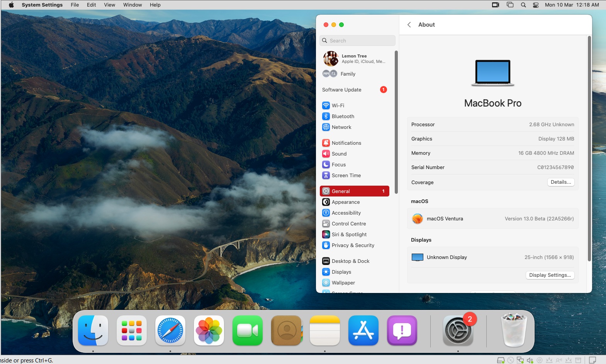The width and height of the screenshot is (606, 364).
Task: Click the Processor value 2.68 GHz Unknown
Action: [552, 124]
